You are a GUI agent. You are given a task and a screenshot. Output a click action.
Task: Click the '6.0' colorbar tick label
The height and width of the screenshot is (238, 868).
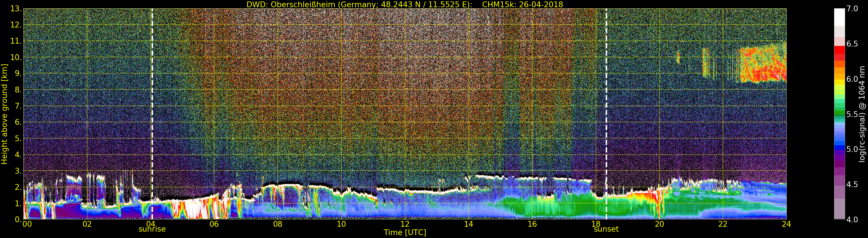852,79
